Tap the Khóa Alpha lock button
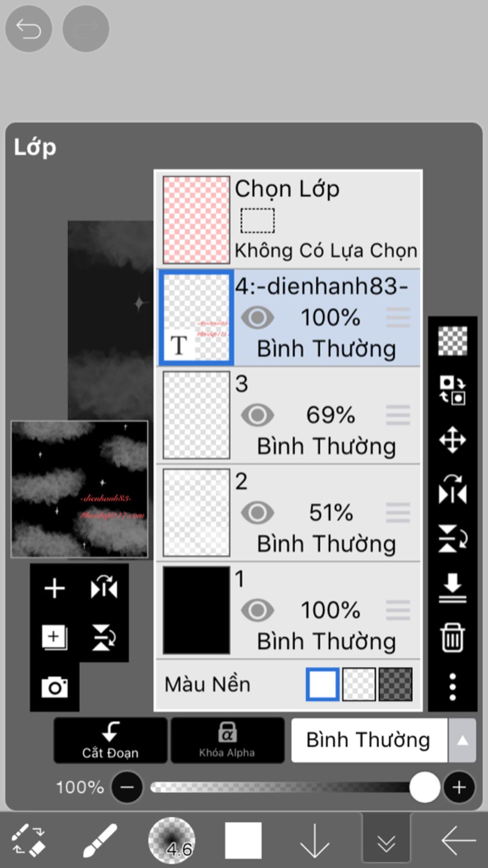 (227, 740)
